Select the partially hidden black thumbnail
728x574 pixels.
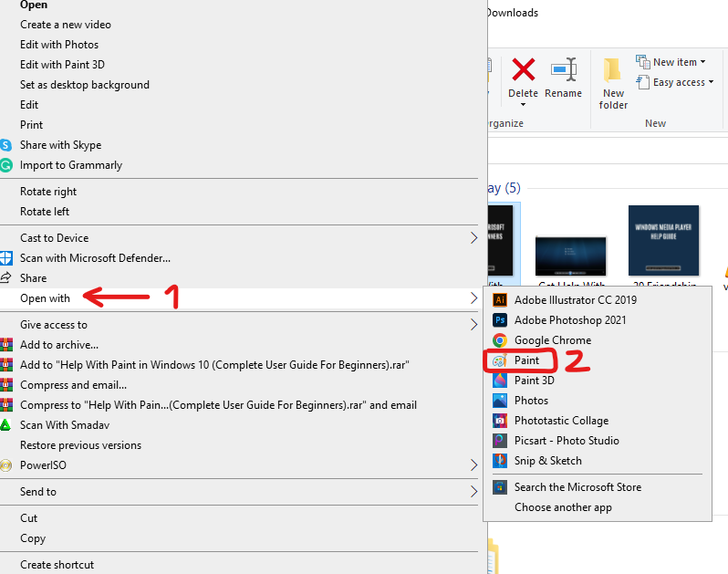(501, 241)
